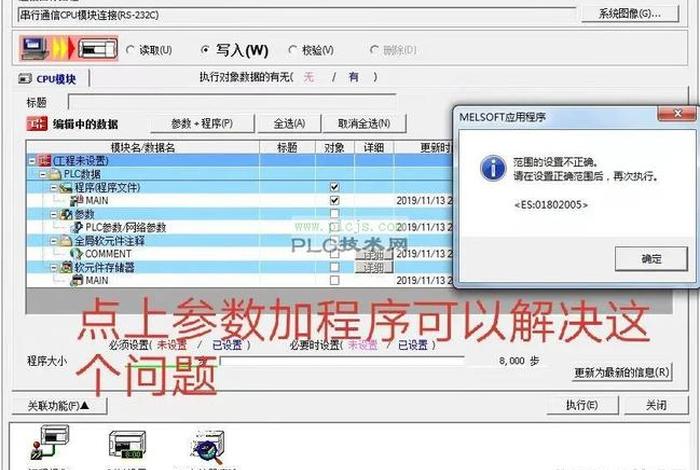This screenshot has width=700, height=470.
Task: Click the error code <ES:01802005> text
Action: [x=551, y=205]
